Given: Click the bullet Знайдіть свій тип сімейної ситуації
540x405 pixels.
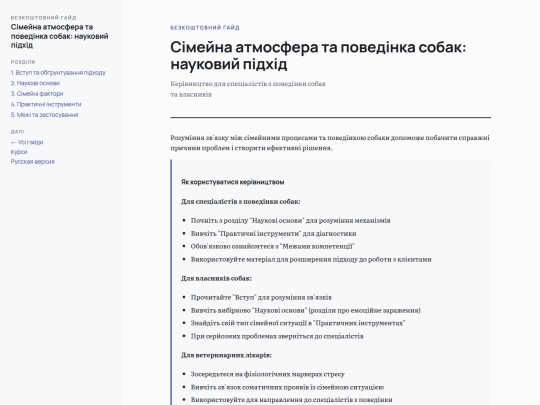Looking at the screenshot, I should (298, 323).
